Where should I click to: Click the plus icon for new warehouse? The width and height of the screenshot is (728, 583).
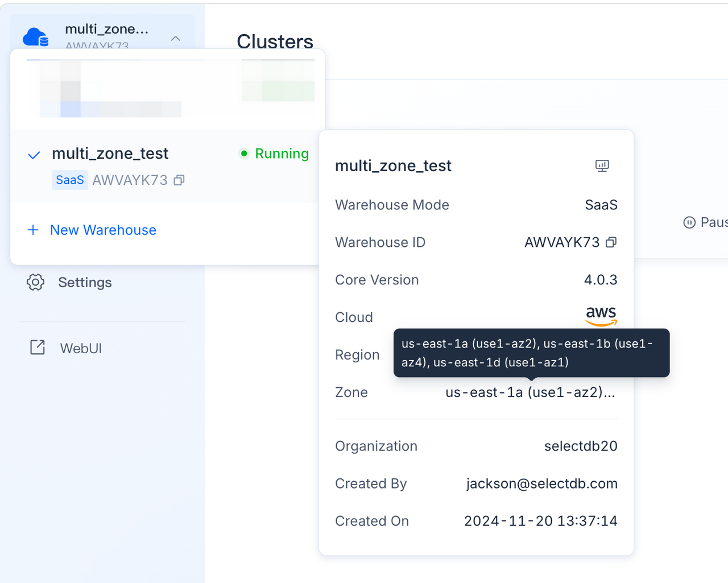(33, 230)
